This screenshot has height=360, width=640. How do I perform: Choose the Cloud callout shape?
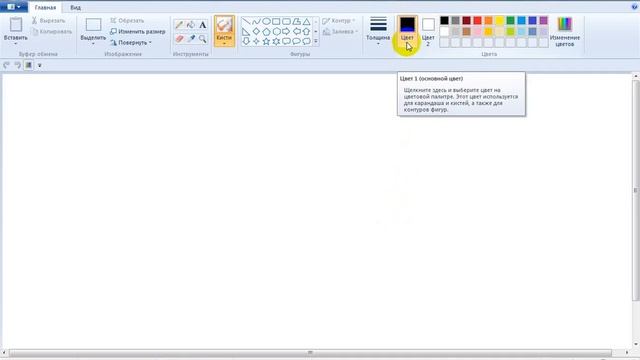pos(306,41)
